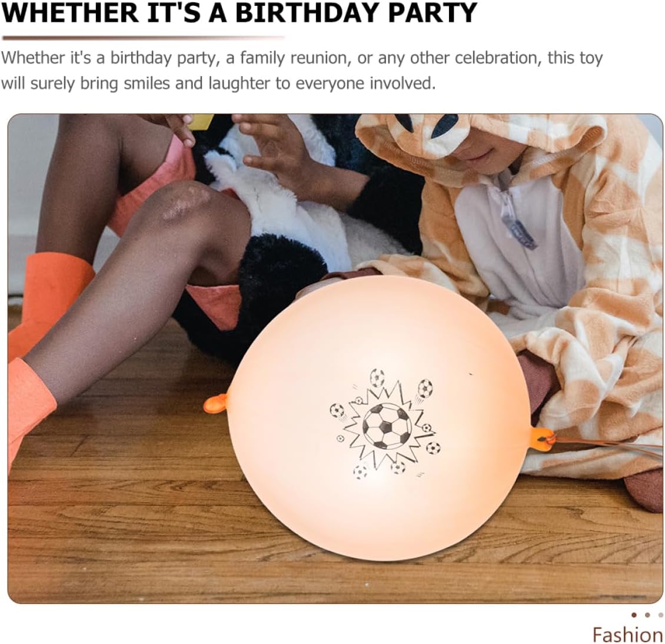Click the description paragraph about birthday party
This screenshot has width=665, height=644.
point(302,71)
